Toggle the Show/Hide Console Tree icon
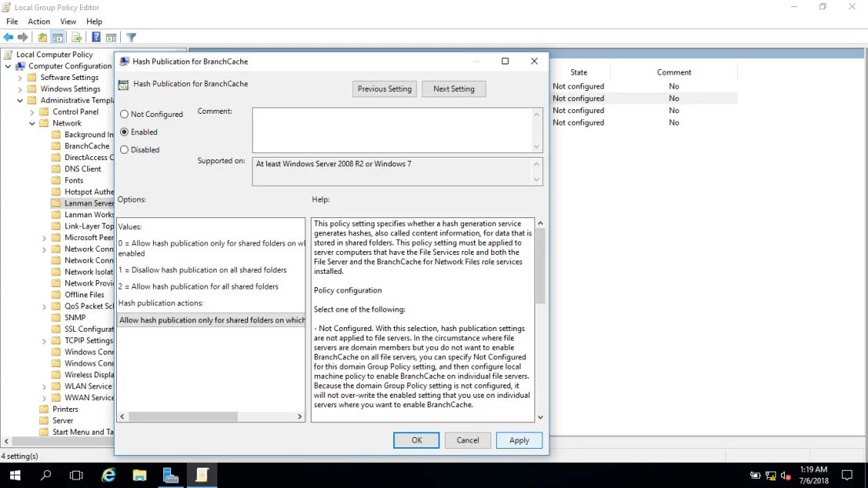 click(x=57, y=37)
